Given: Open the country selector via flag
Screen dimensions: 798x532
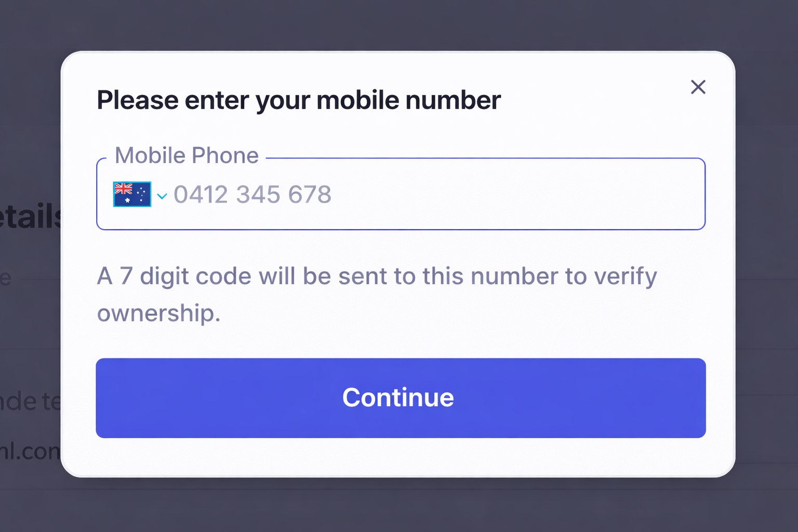Looking at the screenshot, I should pyautogui.click(x=132, y=194).
